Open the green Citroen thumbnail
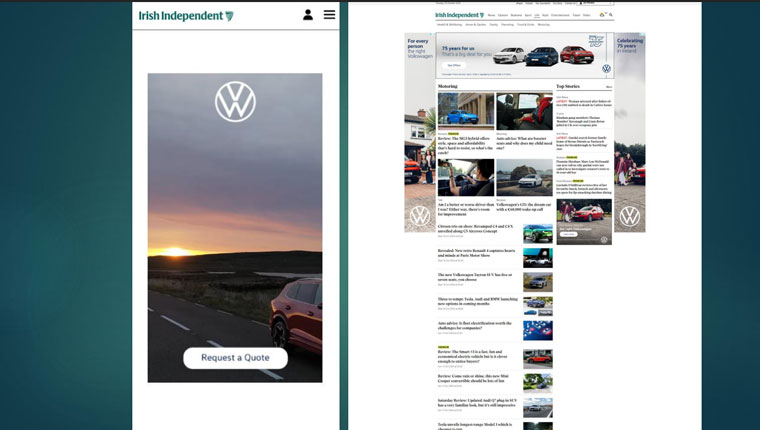Image resolution: width=760 pixels, height=430 pixels. (x=538, y=234)
